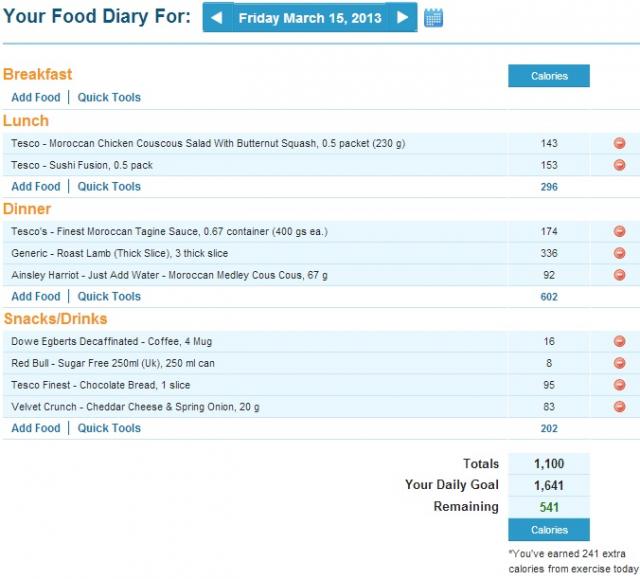Add Food to Breakfast
The width and height of the screenshot is (640, 579).
36,97
